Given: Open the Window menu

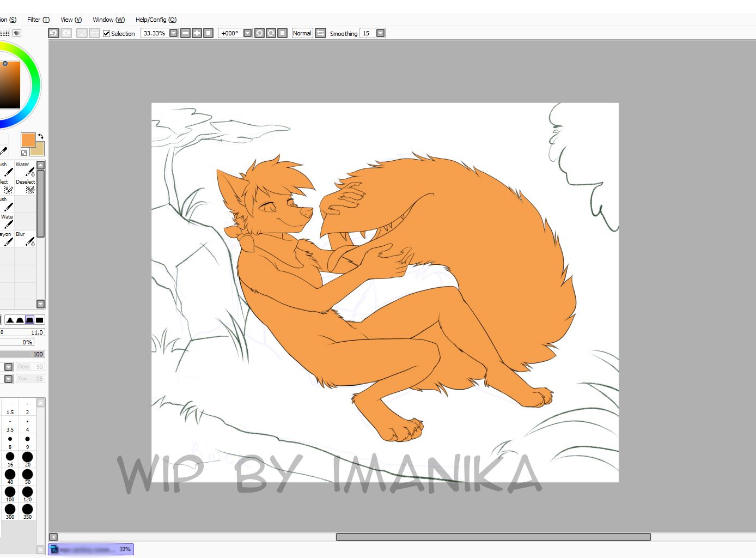Looking at the screenshot, I should point(108,20).
